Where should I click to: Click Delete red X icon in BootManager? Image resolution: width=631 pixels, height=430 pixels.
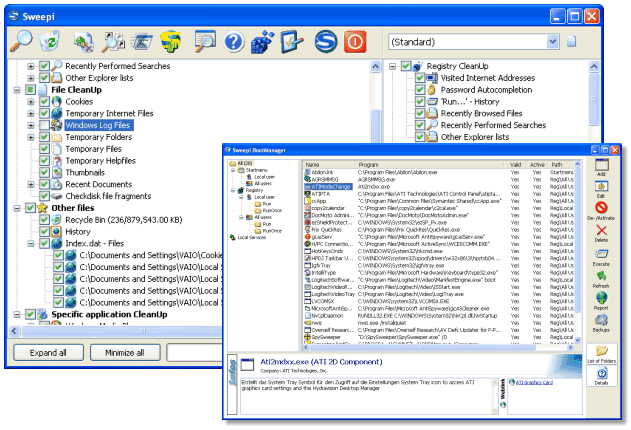[x=601, y=230]
